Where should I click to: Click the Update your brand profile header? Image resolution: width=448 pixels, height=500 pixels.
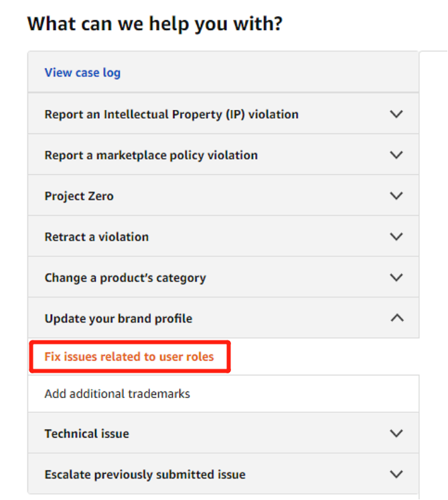[x=224, y=318]
